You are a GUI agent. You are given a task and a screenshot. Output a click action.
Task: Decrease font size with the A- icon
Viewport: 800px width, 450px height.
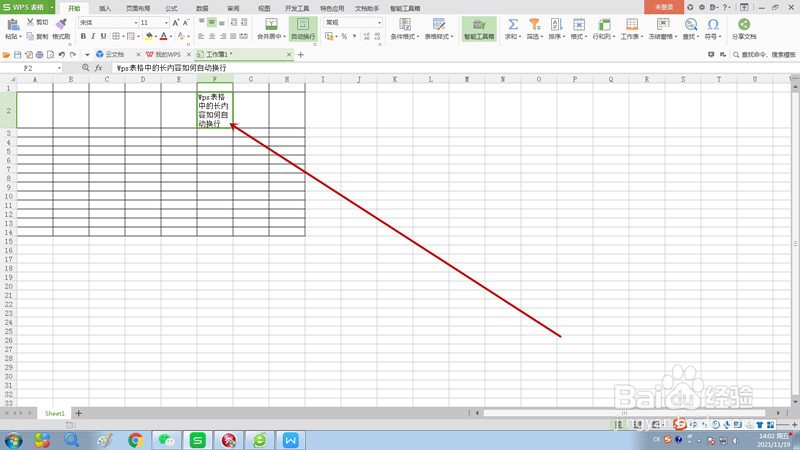(x=186, y=22)
